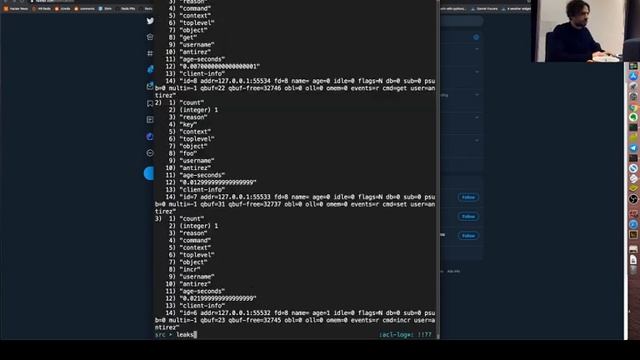This screenshot has height=360, width=640.
Task: Click client-info line starting "id=7 addr=127.0.0.1:55533"
Action: (295, 204)
